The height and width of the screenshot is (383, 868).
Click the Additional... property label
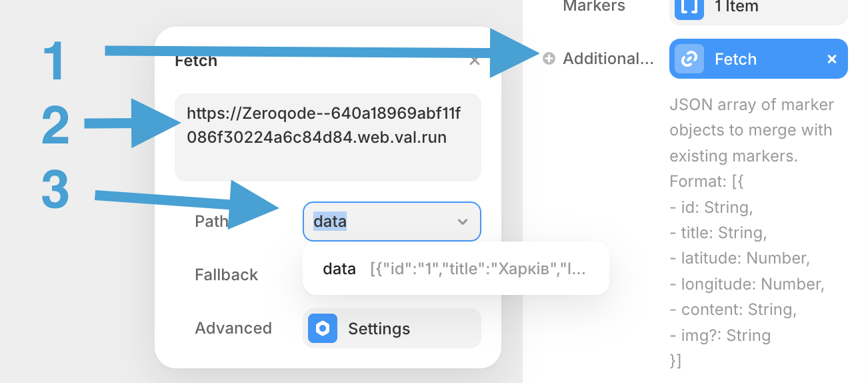click(x=608, y=59)
